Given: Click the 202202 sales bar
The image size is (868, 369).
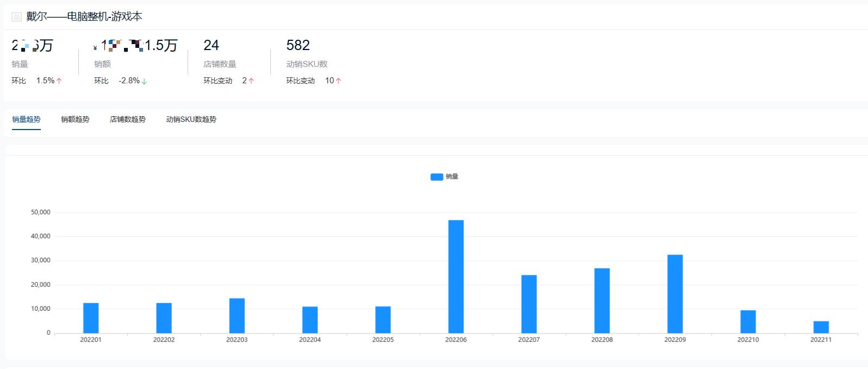Looking at the screenshot, I should pos(164,318).
